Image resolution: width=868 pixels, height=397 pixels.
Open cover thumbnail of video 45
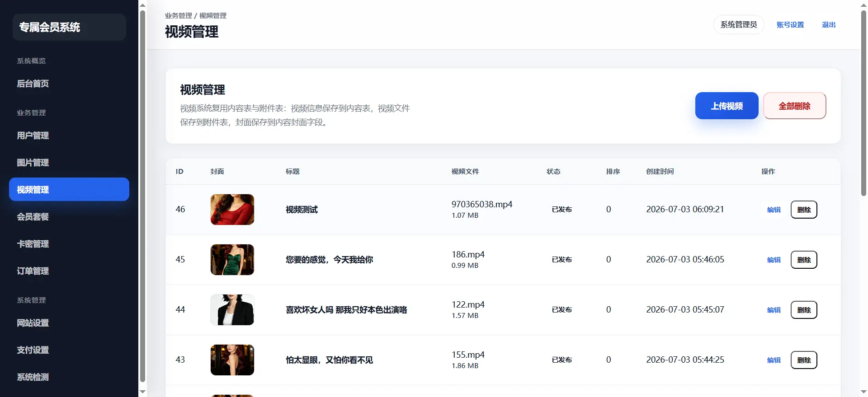click(x=232, y=260)
